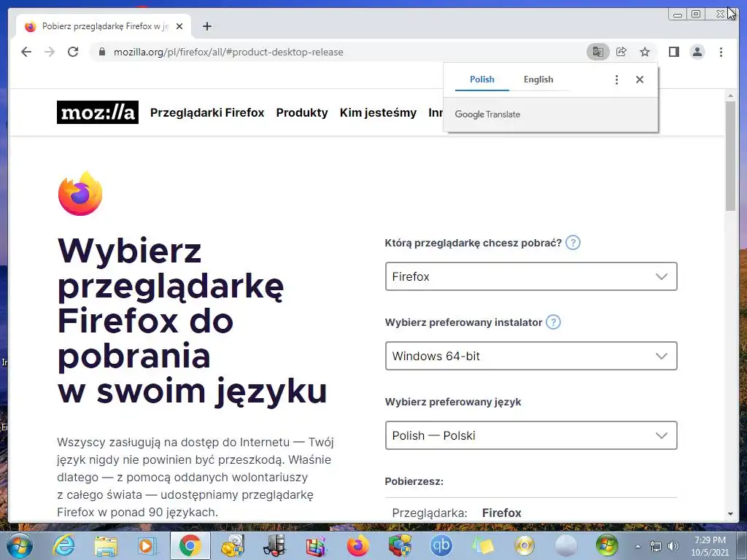
Task: View site information lock icon
Action: click(x=101, y=52)
